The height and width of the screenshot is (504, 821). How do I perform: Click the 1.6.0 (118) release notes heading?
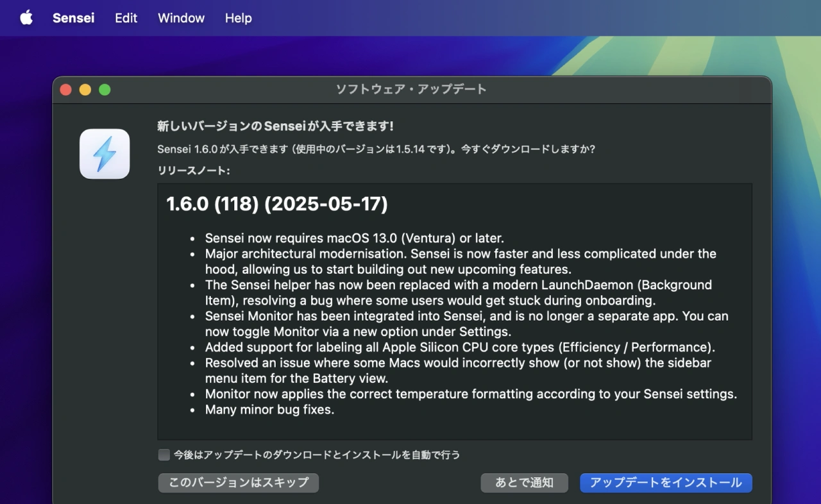point(277,205)
